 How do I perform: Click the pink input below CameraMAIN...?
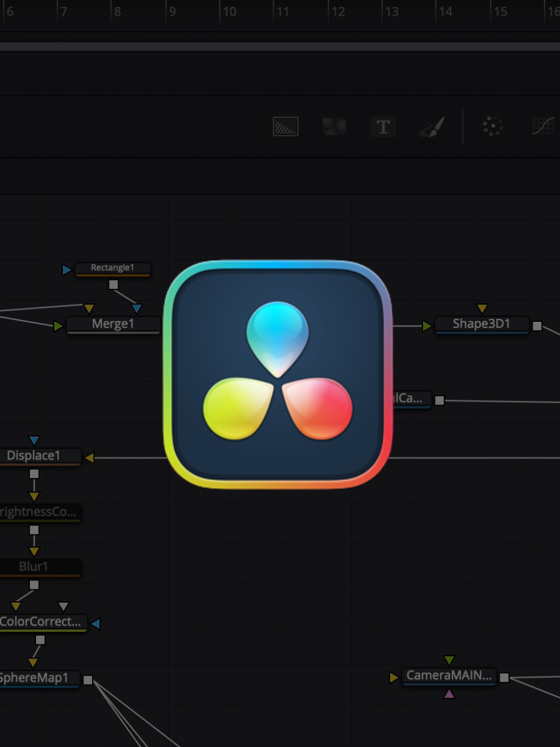pyautogui.click(x=449, y=693)
